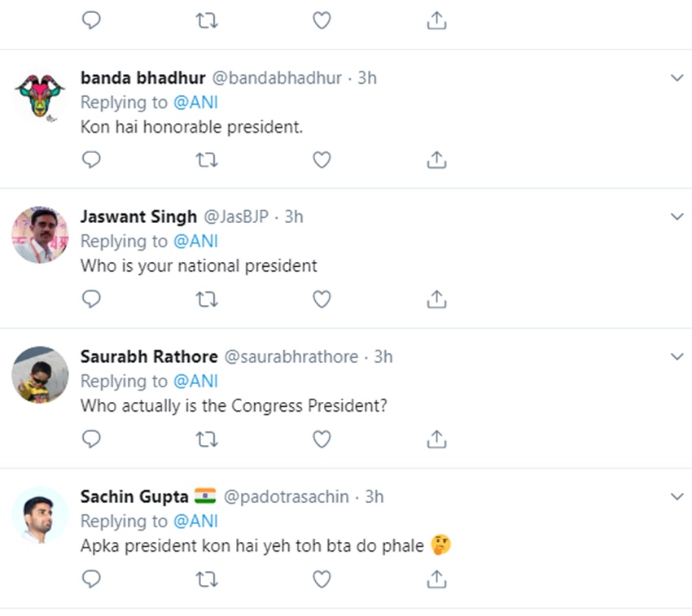View Sachin Gupta's profile picture

(40, 514)
